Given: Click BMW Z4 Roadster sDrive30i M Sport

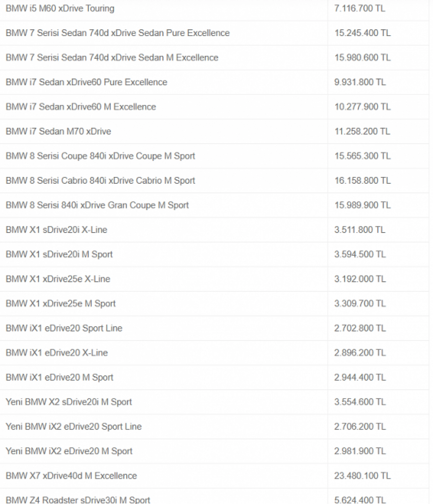Looking at the screenshot, I should coord(78,500).
